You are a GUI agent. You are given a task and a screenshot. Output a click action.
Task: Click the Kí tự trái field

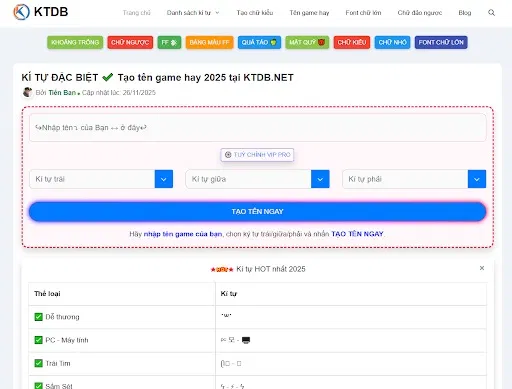click(x=92, y=179)
